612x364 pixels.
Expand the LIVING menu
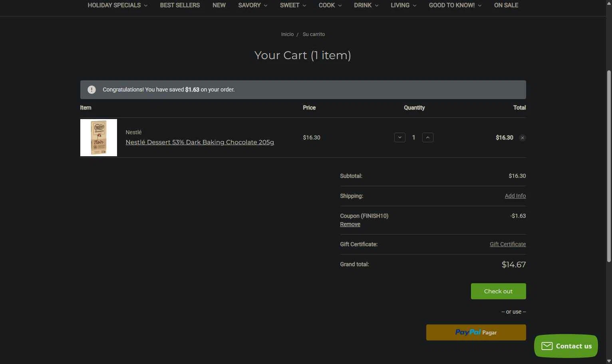403,5
